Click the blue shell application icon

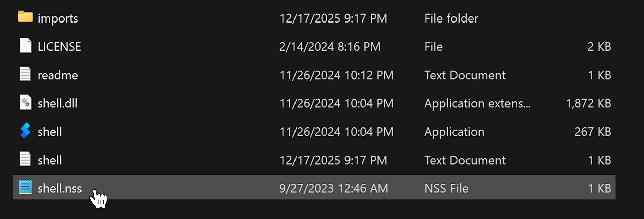[x=25, y=131]
